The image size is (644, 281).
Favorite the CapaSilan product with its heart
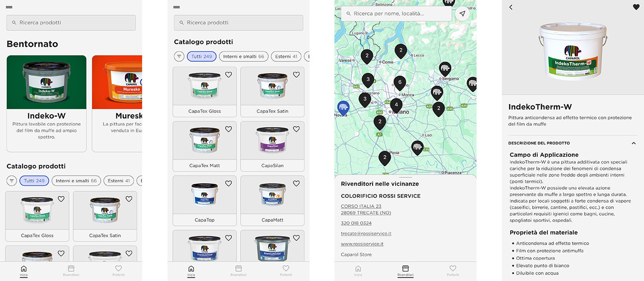click(x=296, y=129)
